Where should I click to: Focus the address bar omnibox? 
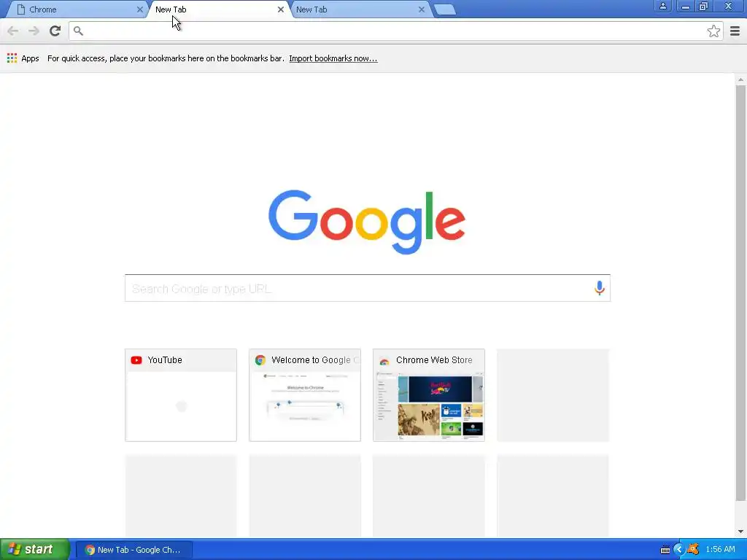[x=395, y=31]
